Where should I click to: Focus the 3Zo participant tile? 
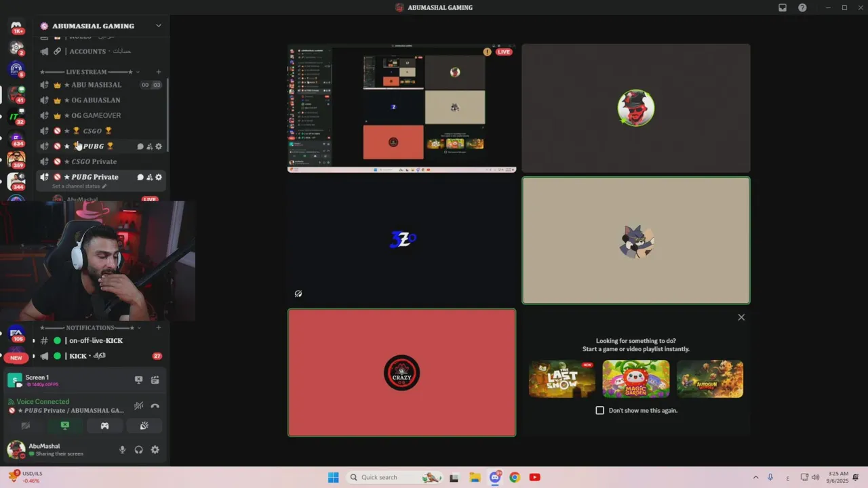point(401,241)
